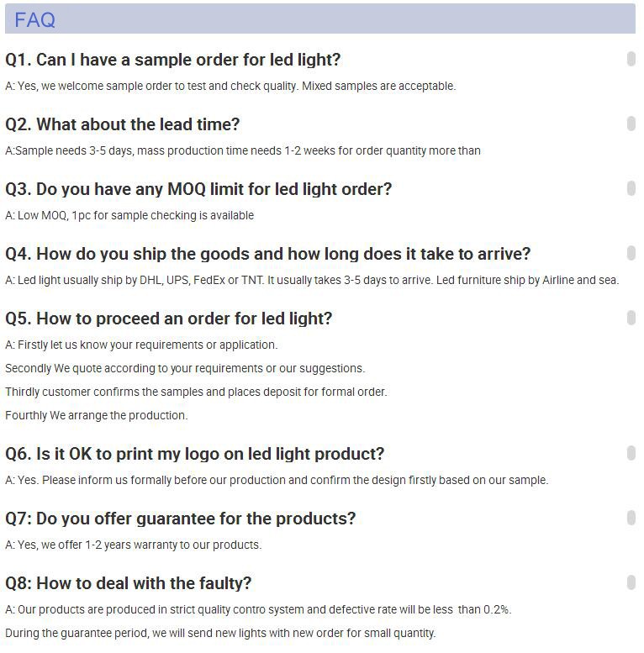Click the gray pill icon on the Q6 logo row

pos(631,453)
